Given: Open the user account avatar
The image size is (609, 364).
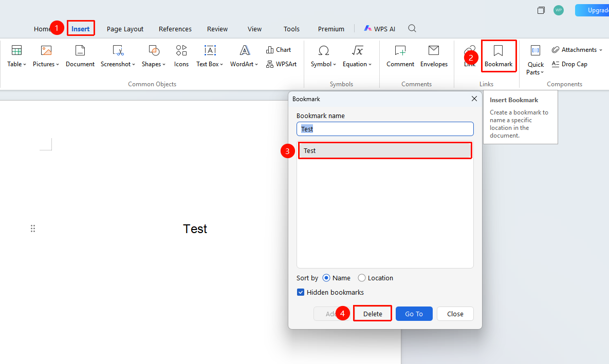Looking at the screenshot, I should [x=559, y=10].
